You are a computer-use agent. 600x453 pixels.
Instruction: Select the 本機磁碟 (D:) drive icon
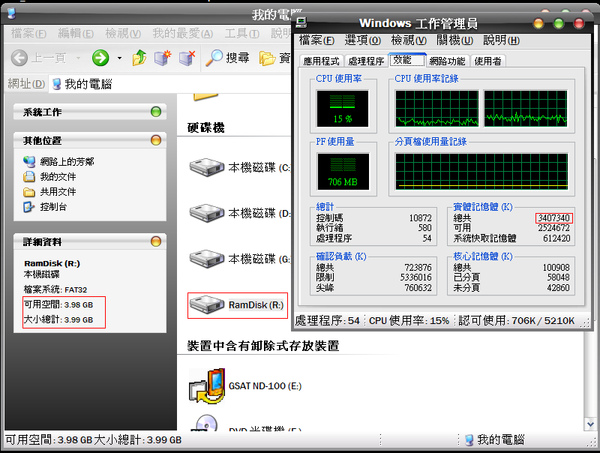(207, 213)
